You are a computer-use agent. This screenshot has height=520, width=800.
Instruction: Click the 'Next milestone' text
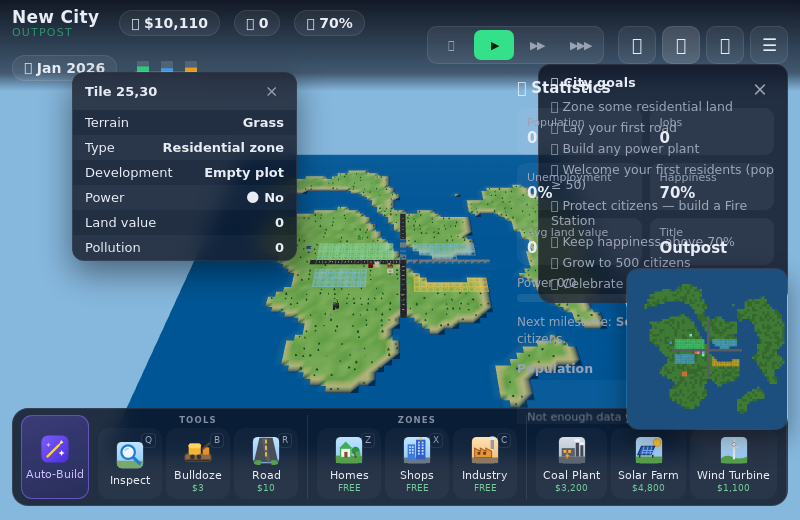pos(572,330)
